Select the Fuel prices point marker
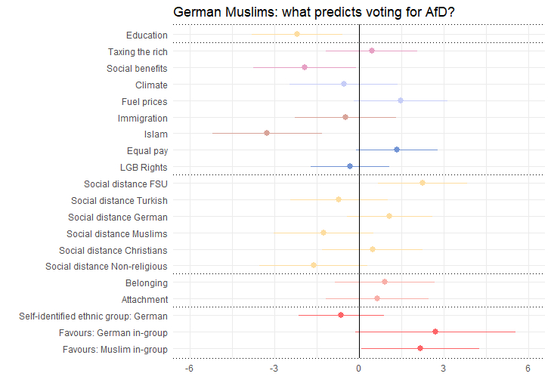The image size is (551, 392). pyautogui.click(x=401, y=100)
